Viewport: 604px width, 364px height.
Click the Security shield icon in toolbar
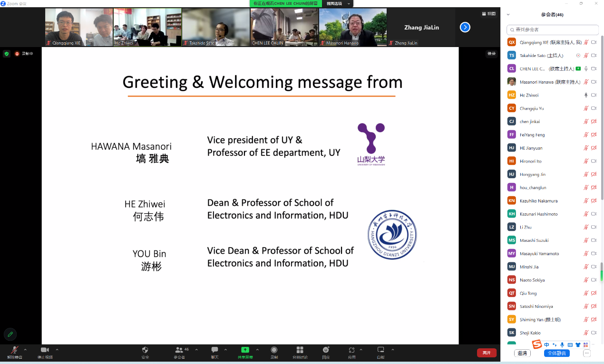[145, 350]
